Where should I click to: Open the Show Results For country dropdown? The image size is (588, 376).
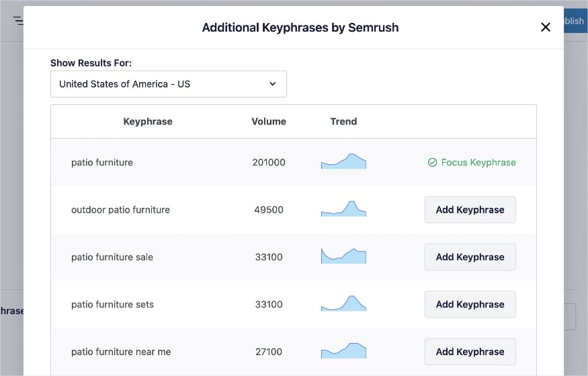click(169, 83)
